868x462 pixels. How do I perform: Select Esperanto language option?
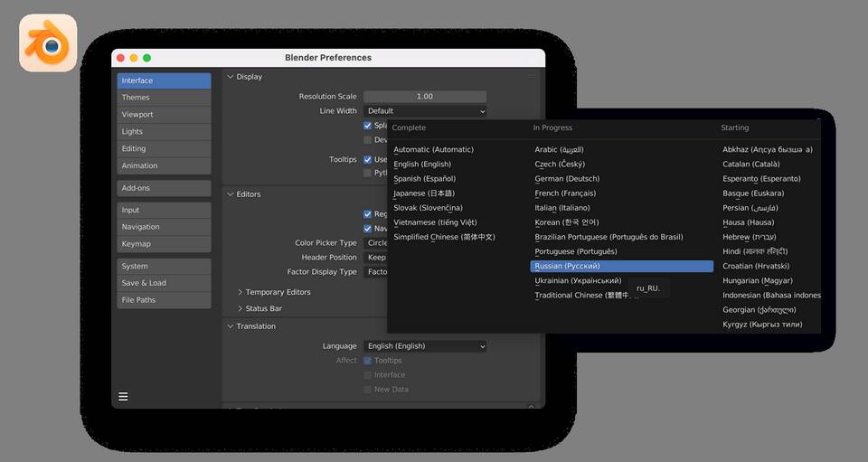tap(761, 179)
